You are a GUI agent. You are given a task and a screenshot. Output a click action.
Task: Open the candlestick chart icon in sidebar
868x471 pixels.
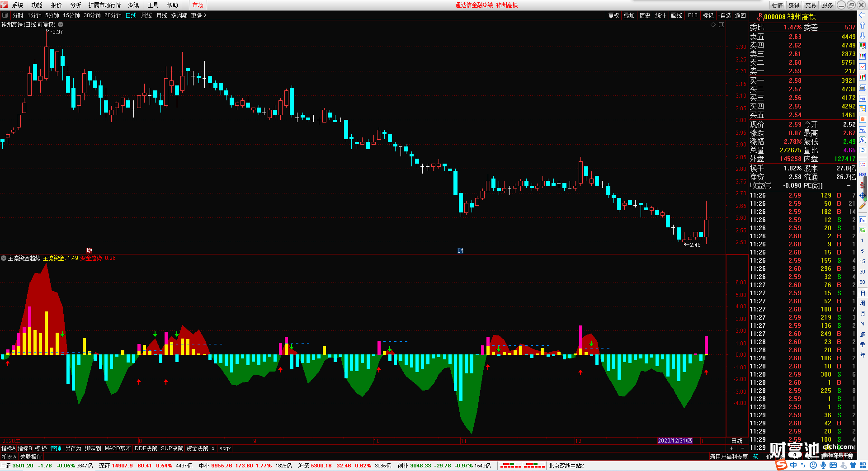click(863, 77)
